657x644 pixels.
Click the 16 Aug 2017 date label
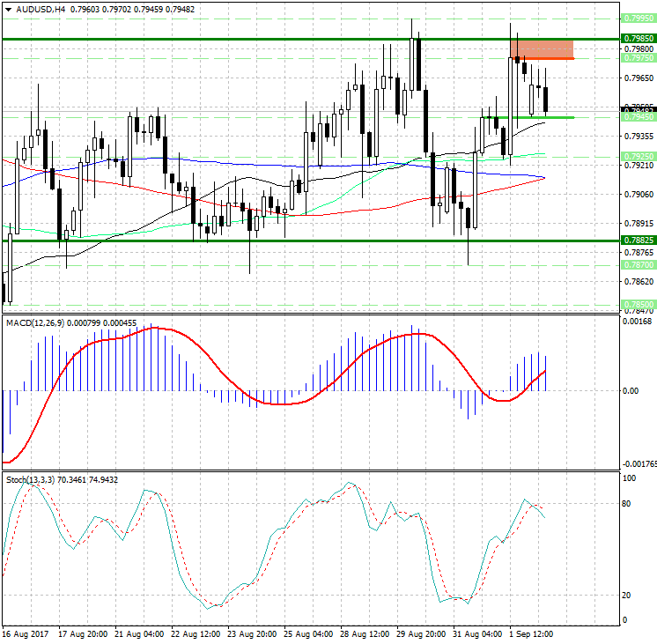click(24, 633)
